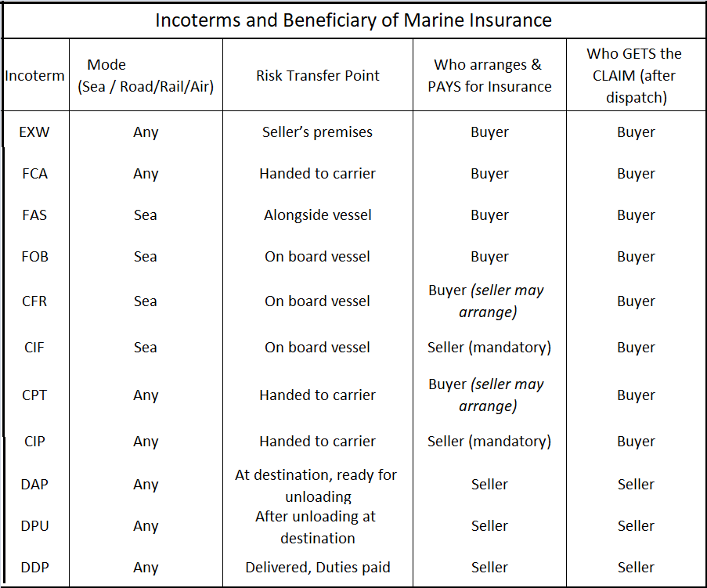Image resolution: width=707 pixels, height=588 pixels.
Task: Select the CFR row label cell
Action: pos(35,301)
